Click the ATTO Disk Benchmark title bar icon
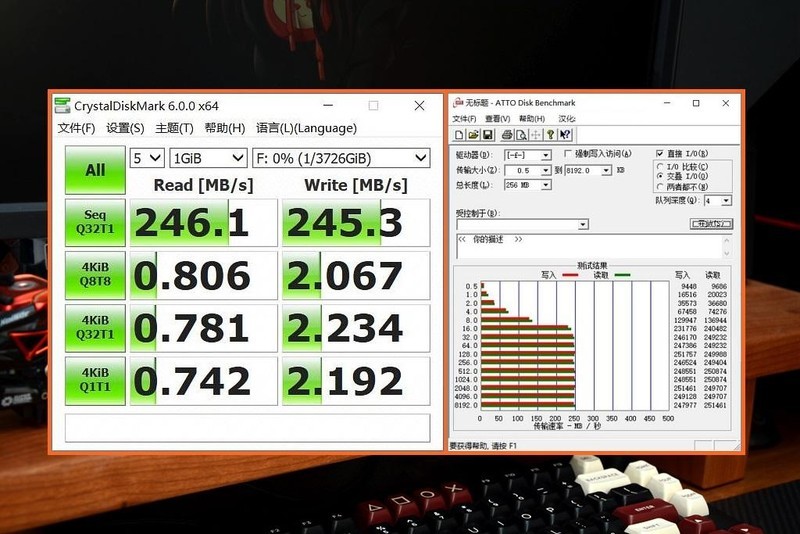 (458, 103)
